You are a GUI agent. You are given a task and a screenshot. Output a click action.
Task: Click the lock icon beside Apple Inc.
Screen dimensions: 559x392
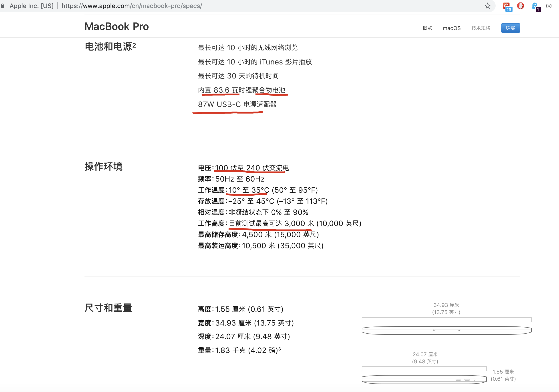[3, 6]
